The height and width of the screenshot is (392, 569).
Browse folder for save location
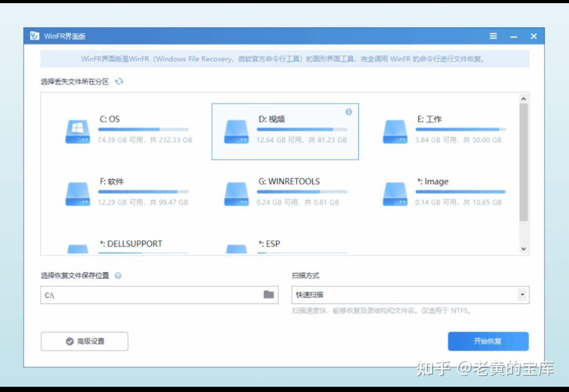click(x=269, y=295)
